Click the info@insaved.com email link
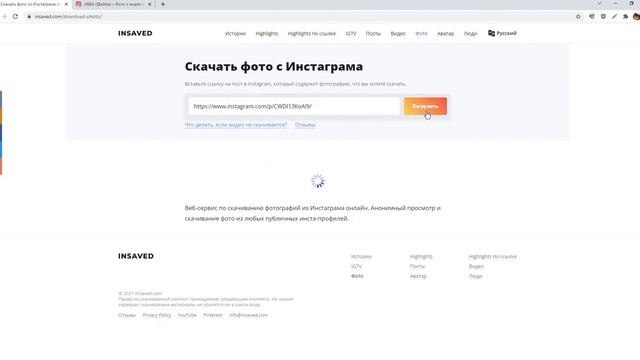Screen dimensions: 640x360 coord(248,315)
